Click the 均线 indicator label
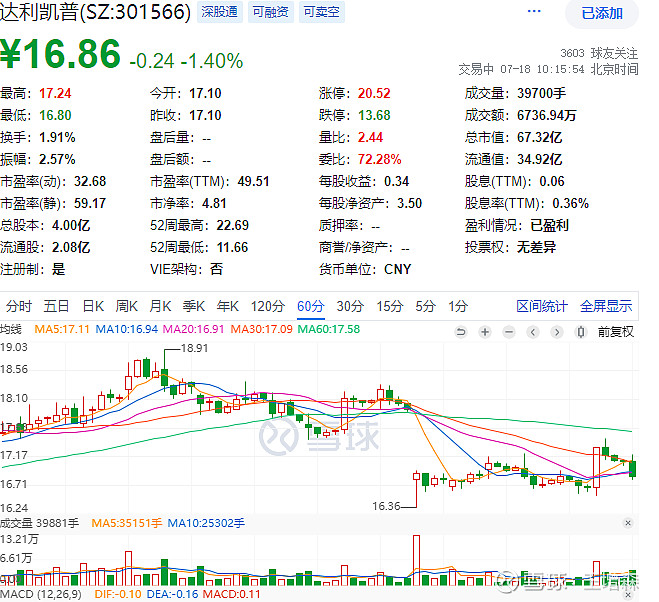The height and width of the screenshot is (602, 659). coord(11,329)
